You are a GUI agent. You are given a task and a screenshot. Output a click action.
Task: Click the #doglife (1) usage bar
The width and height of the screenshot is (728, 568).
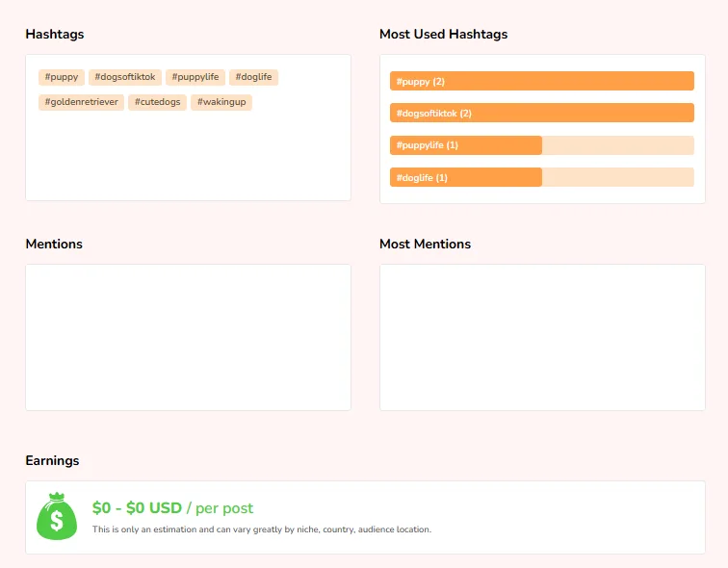point(542,177)
